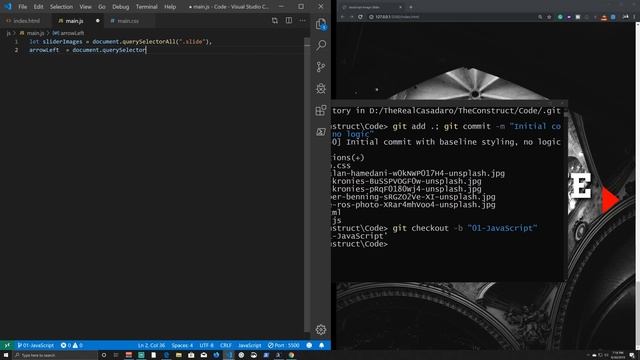The width and height of the screenshot is (640, 360).
Task: Open the Edit menu
Action: coord(38,7)
